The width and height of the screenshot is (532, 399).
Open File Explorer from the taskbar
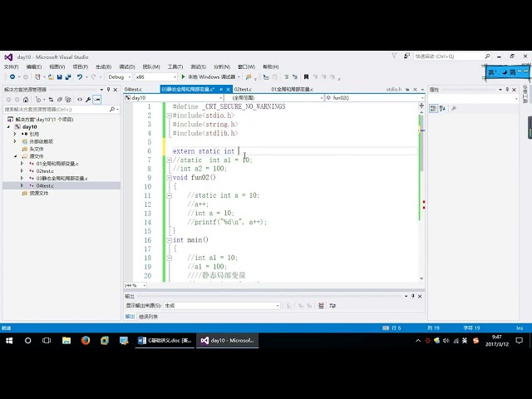tap(66, 340)
